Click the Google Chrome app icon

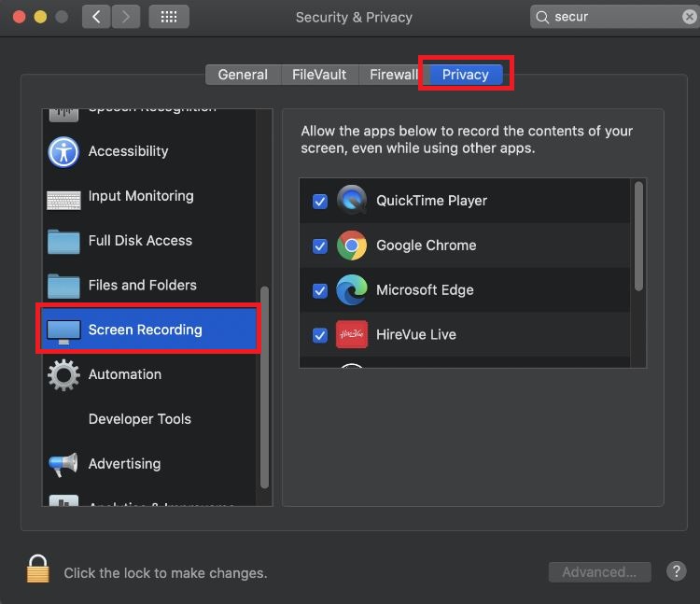click(x=352, y=246)
